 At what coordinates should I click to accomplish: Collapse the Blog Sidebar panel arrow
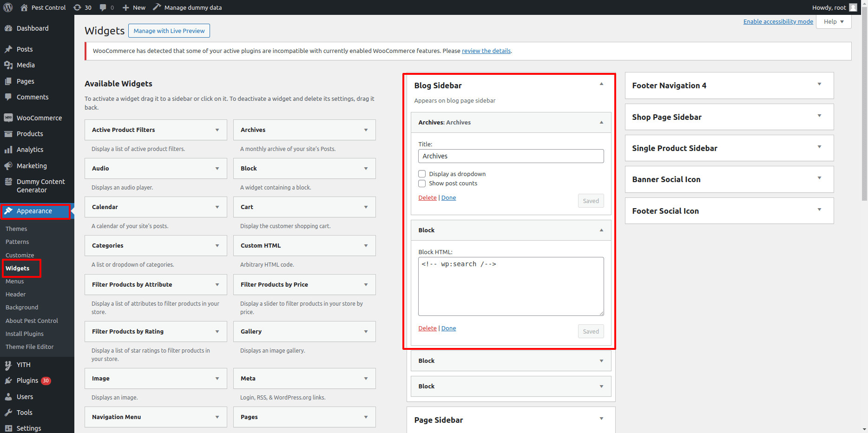(x=601, y=84)
